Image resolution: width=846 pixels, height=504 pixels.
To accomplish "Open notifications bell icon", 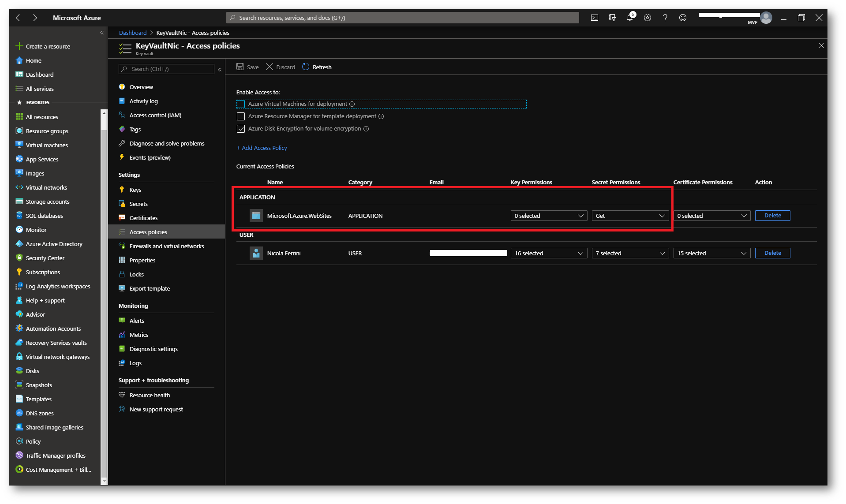I will click(x=630, y=18).
